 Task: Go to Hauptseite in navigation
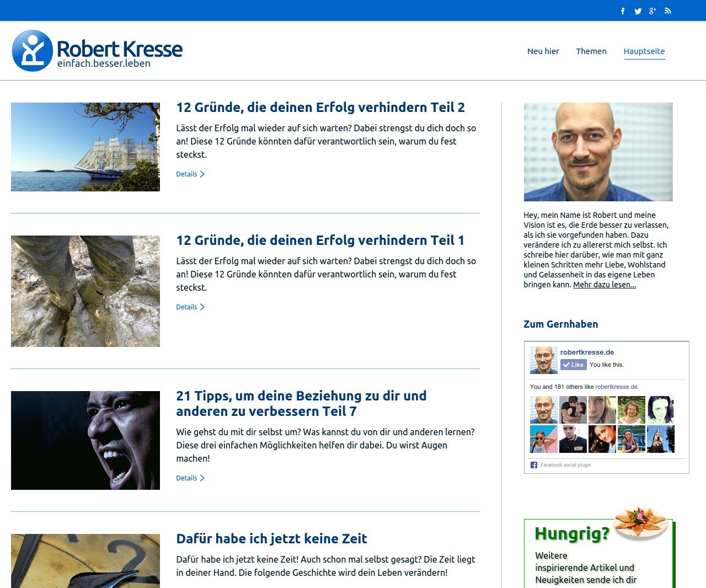(x=644, y=51)
